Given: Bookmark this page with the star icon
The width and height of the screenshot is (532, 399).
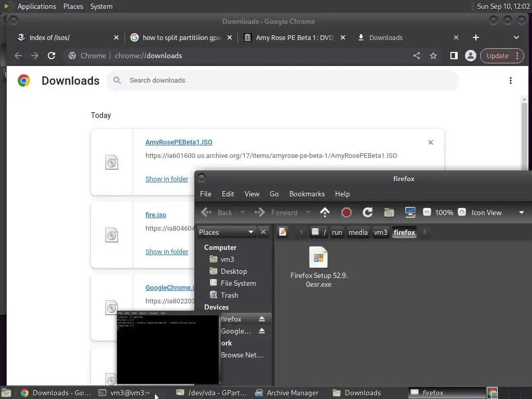Looking at the screenshot, I should click(x=433, y=56).
